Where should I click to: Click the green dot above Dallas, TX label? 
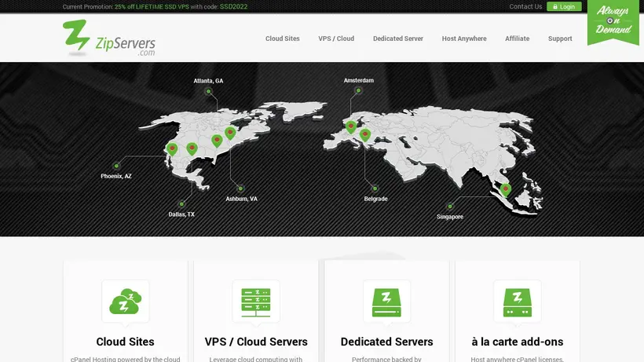coord(181,203)
